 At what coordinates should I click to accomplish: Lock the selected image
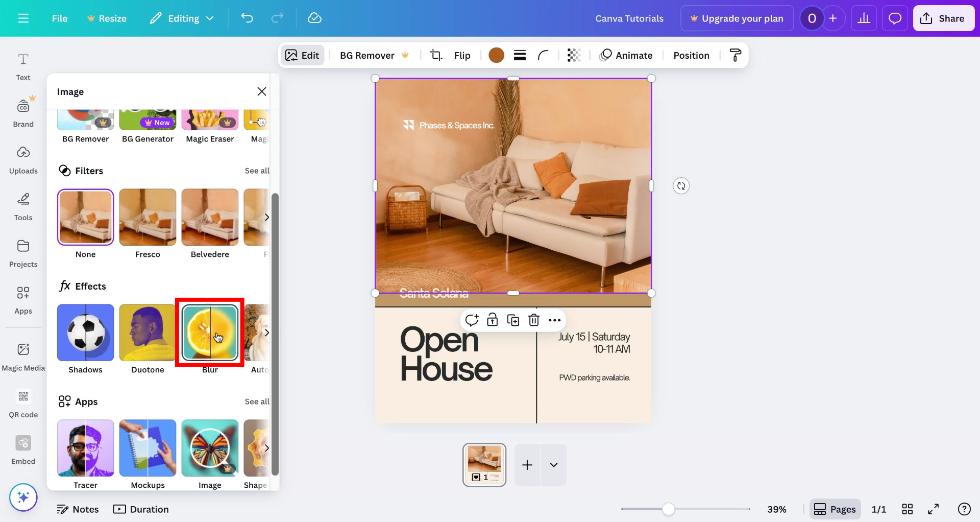(x=493, y=320)
